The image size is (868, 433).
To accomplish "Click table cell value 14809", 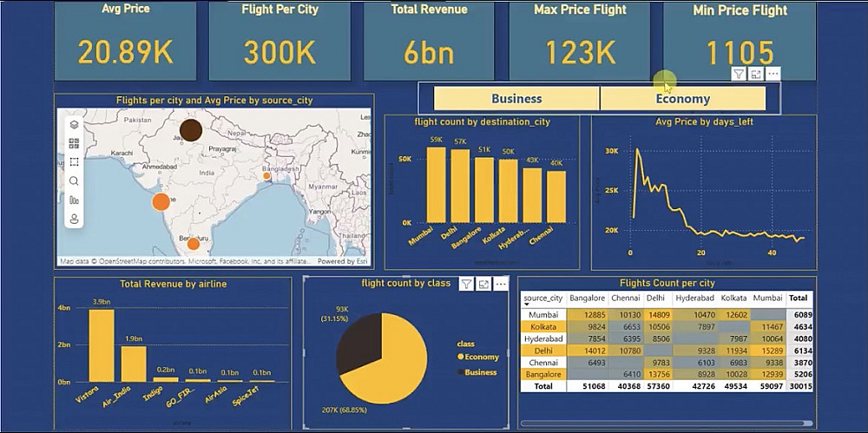I will (x=658, y=314).
